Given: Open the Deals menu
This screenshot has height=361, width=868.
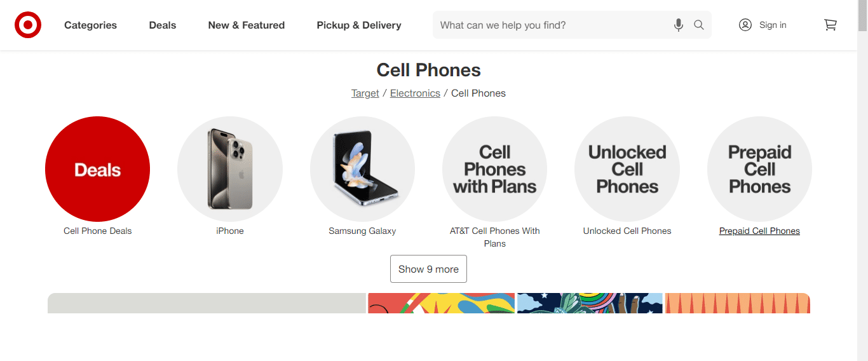Looking at the screenshot, I should coord(163,25).
